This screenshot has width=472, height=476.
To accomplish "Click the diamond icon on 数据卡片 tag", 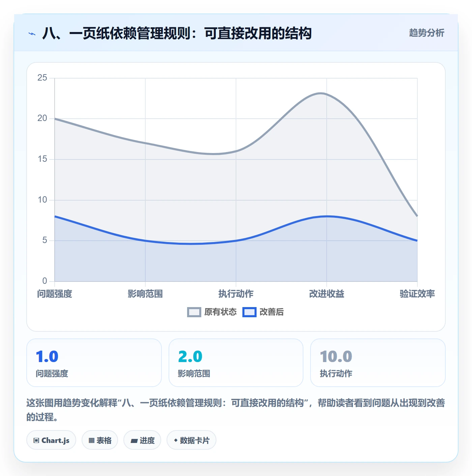I will point(176,440).
